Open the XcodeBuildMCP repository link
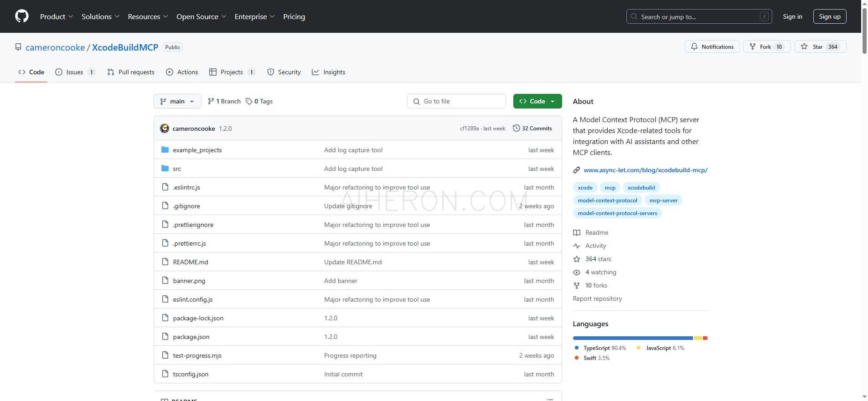This screenshot has width=868, height=401. (x=125, y=47)
